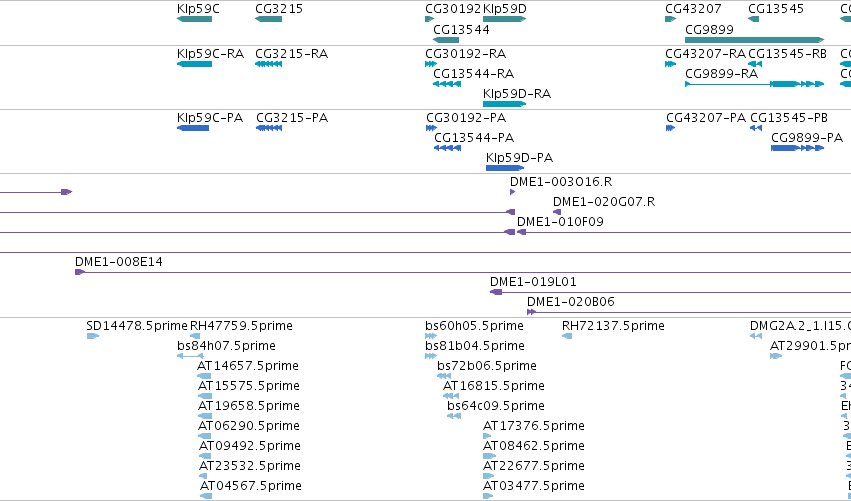
Task: Click the CG13544 gene bar
Action: (x=446, y=40)
